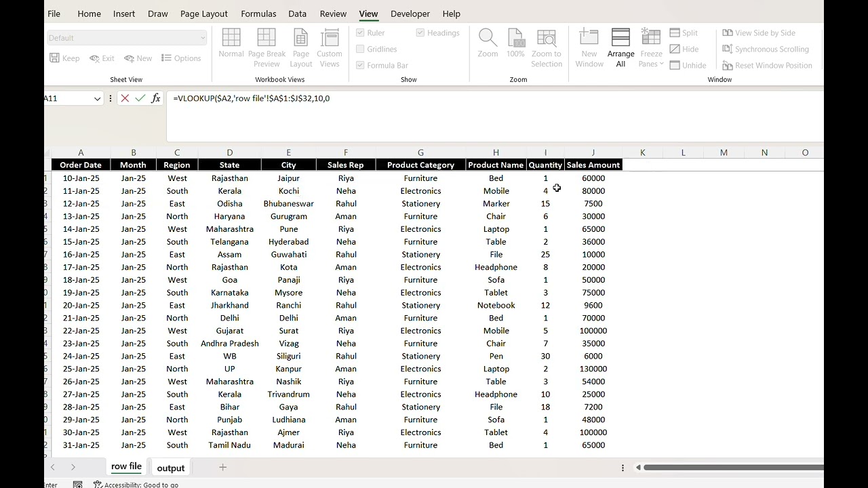This screenshot has height=488, width=868.
Task: Switch to the Insert tab
Action: coord(124,14)
